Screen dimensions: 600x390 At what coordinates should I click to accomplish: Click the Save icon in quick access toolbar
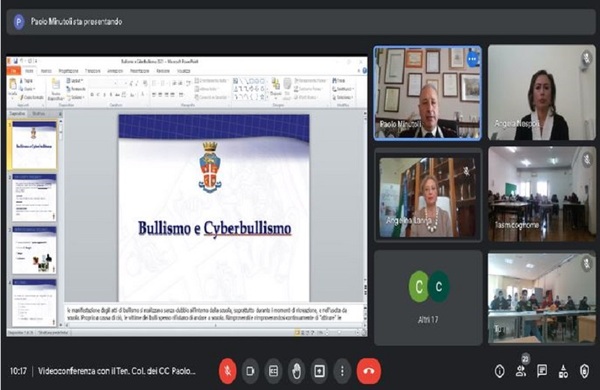point(16,61)
